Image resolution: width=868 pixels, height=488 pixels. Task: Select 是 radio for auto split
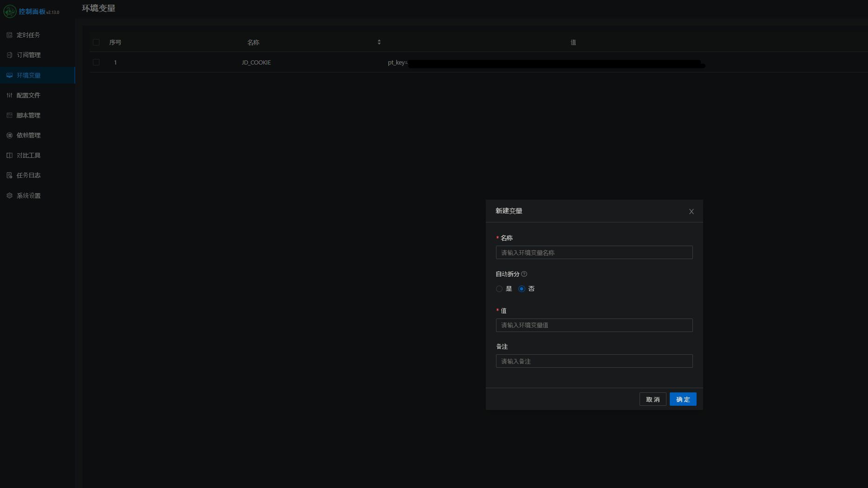tap(499, 289)
